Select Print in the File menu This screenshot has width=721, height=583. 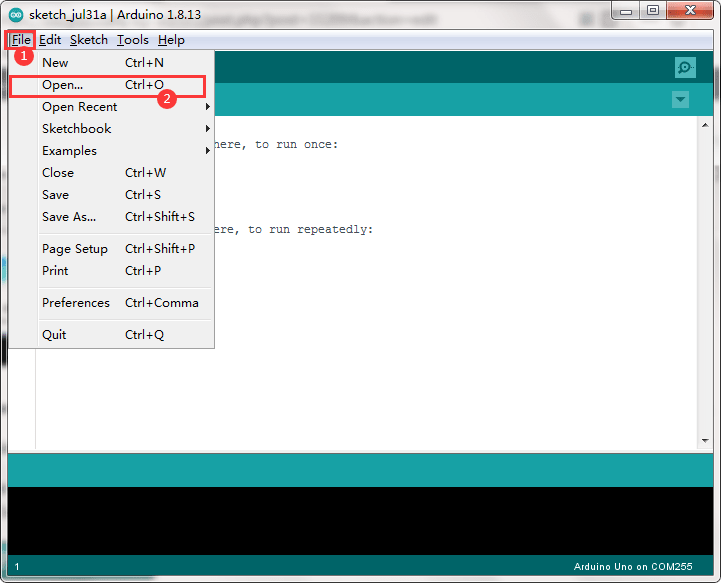point(111,271)
